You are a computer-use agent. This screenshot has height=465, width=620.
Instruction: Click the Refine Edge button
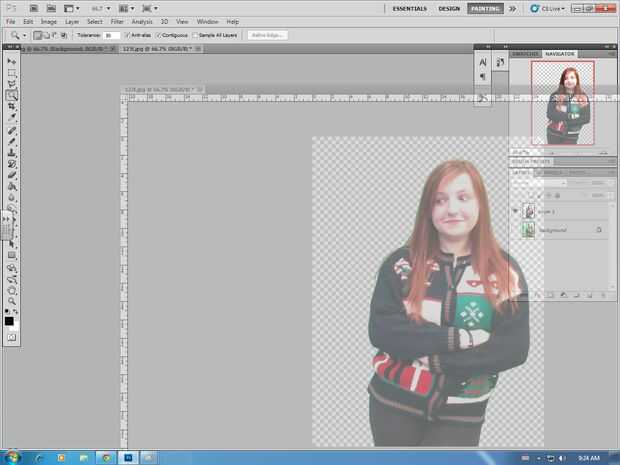pos(268,35)
